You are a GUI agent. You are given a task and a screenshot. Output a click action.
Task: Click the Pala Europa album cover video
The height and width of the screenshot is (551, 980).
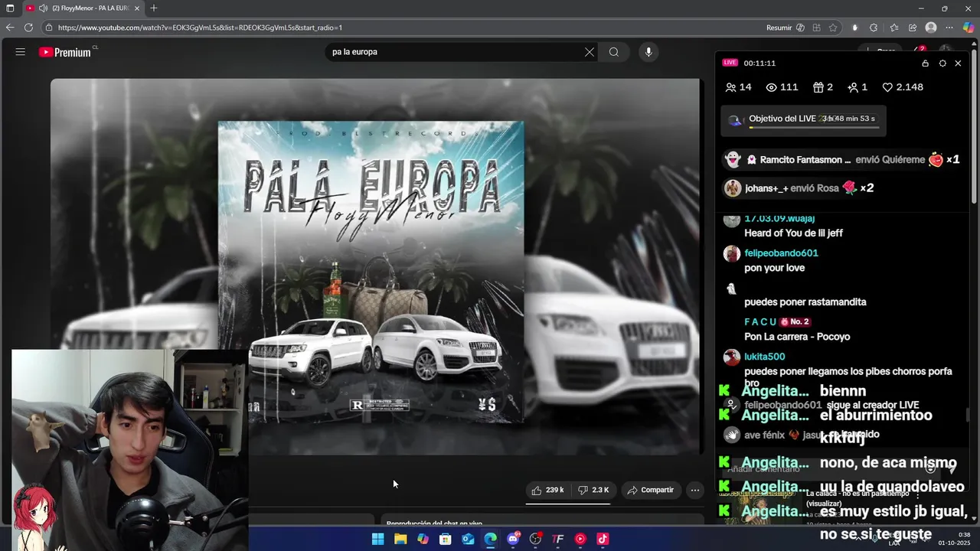pyautogui.click(x=371, y=272)
